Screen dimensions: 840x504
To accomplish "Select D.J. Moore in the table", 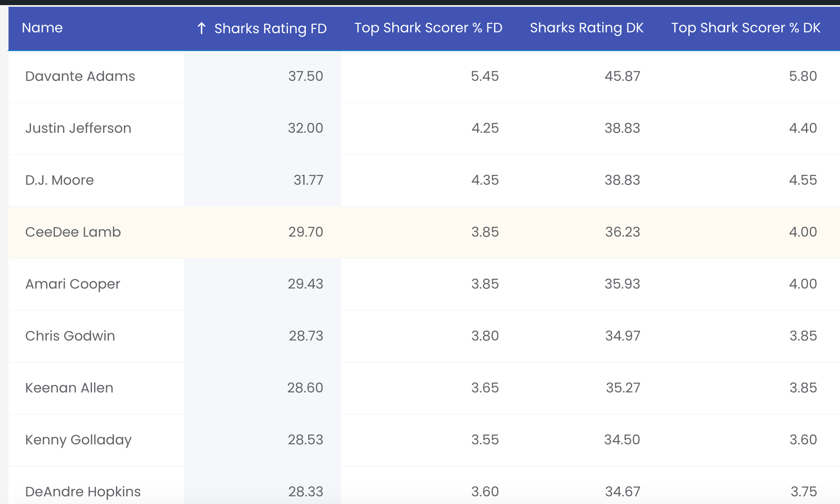I will tap(60, 180).
